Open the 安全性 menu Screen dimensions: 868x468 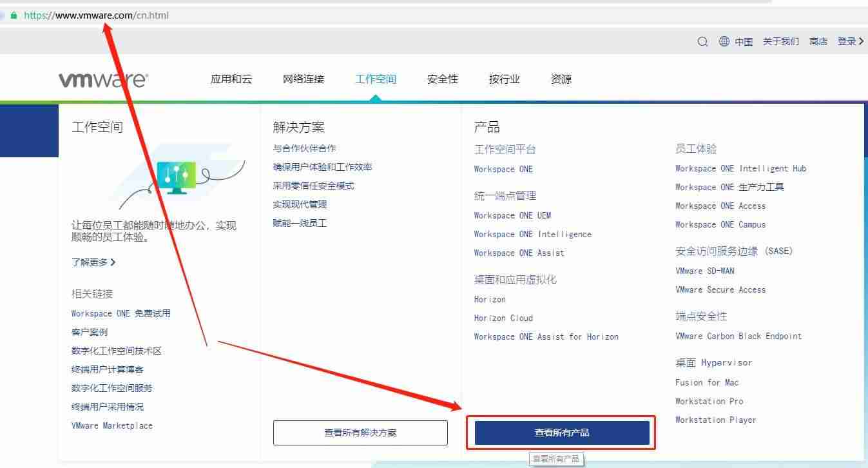443,79
